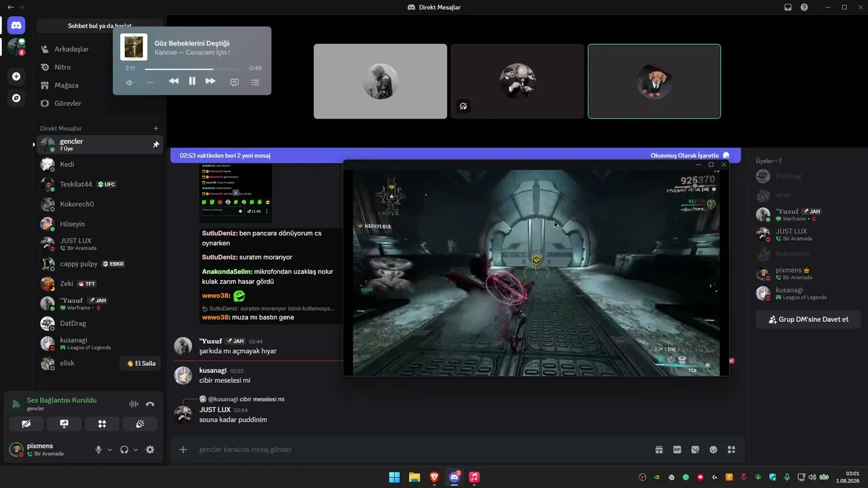
Task: Click Grup DM'sine Davet et
Action: coord(808,319)
